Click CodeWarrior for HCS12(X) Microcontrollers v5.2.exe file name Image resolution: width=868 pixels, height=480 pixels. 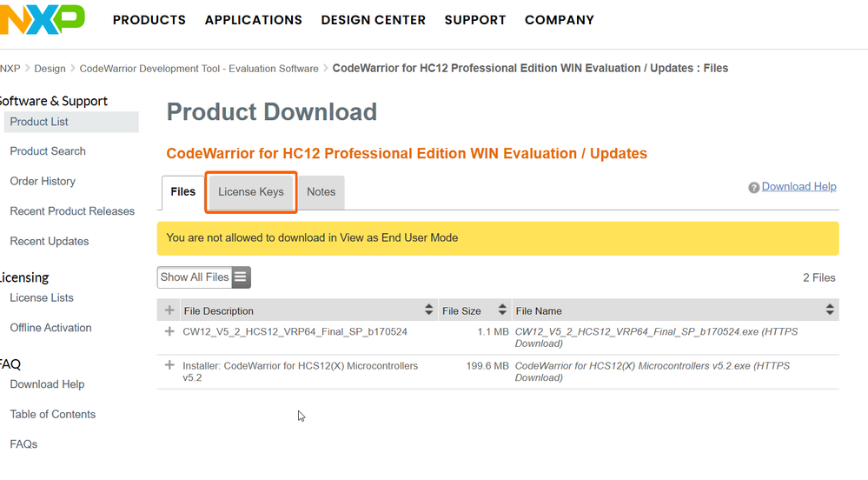tap(653, 371)
